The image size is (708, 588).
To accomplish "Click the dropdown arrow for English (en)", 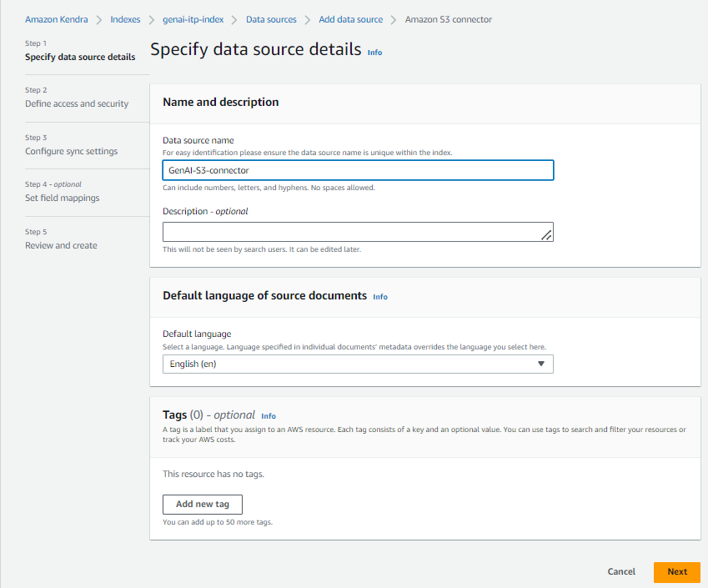I will click(541, 364).
